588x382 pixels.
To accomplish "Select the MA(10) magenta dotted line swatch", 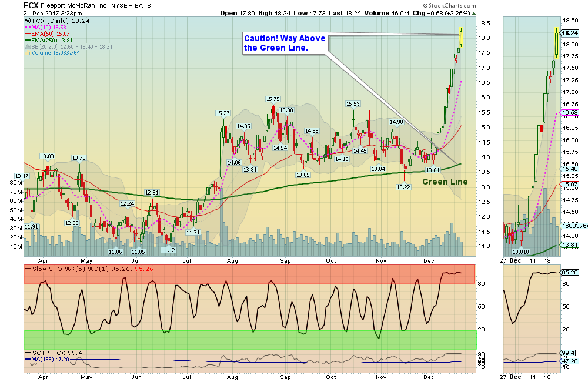I will click(28, 28).
